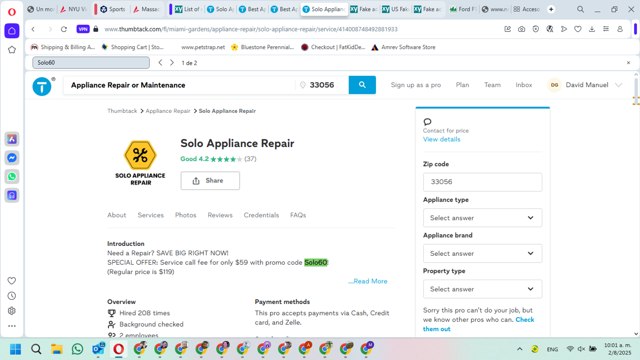640x360 pixels.
Task: Open the Aria AI sidebar icon
Action: (12, 139)
